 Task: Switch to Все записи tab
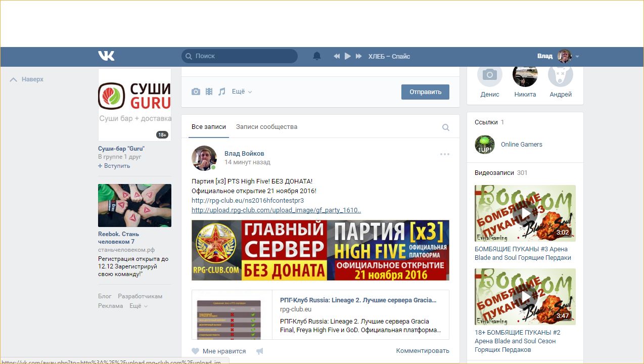pos(209,127)
